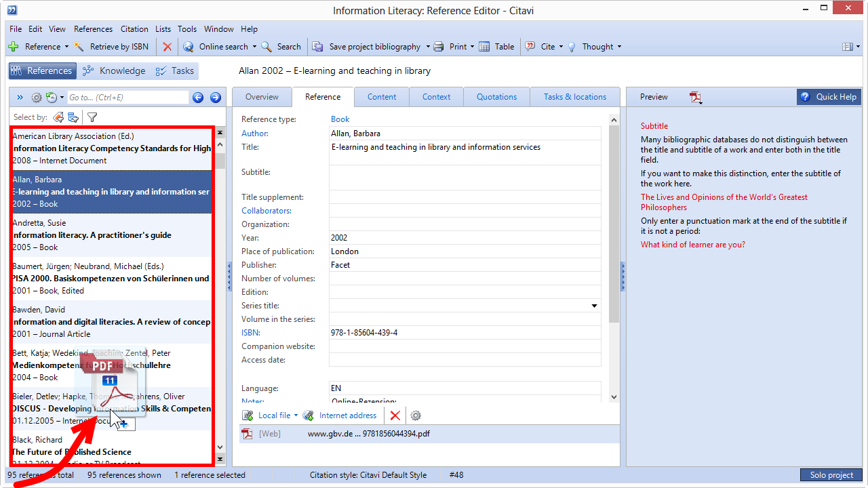Viewport: 868px width, 488px height.
Task: Click the ISBN label link
Action: tap(251, 333)
